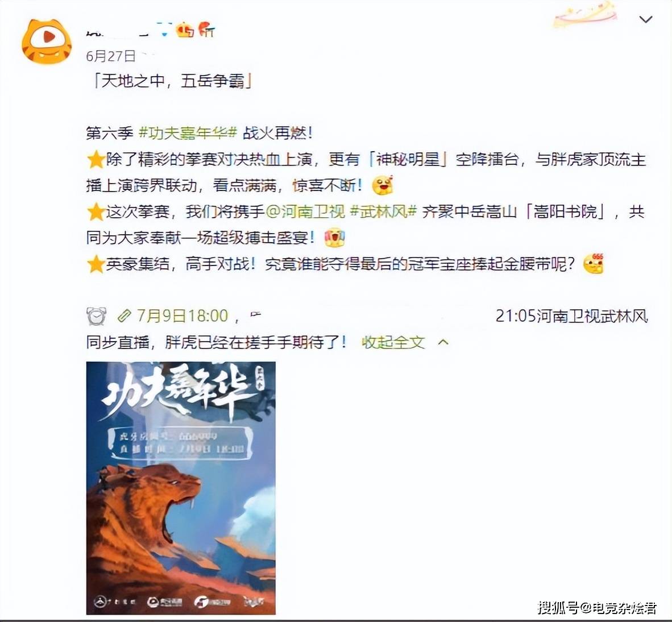Open the 功夫嘉年华 tiger poster thumbnail

pos(181,488)
